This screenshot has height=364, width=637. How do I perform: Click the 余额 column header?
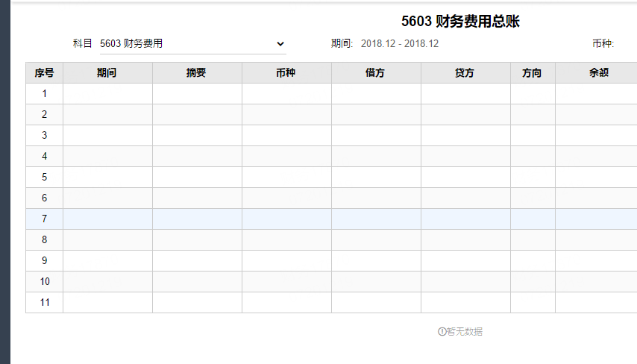point(596,72)
